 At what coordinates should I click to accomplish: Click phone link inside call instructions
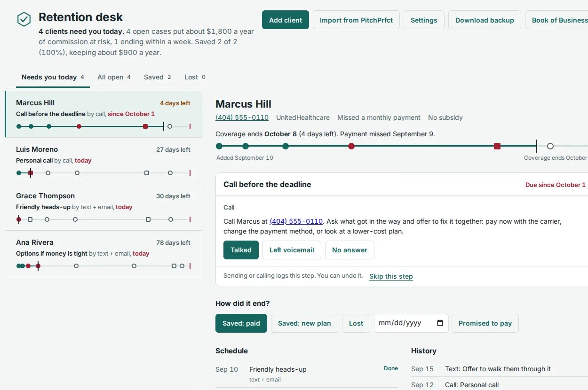point(296,221)
